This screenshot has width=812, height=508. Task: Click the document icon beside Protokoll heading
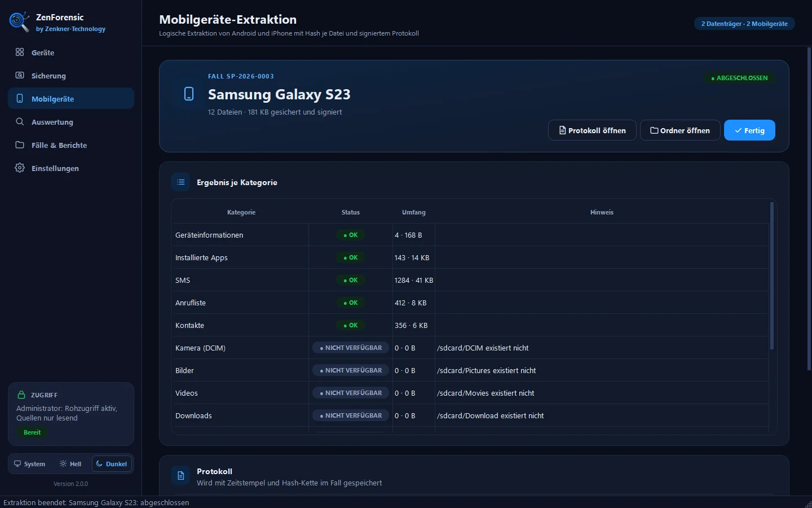[180, 476]
